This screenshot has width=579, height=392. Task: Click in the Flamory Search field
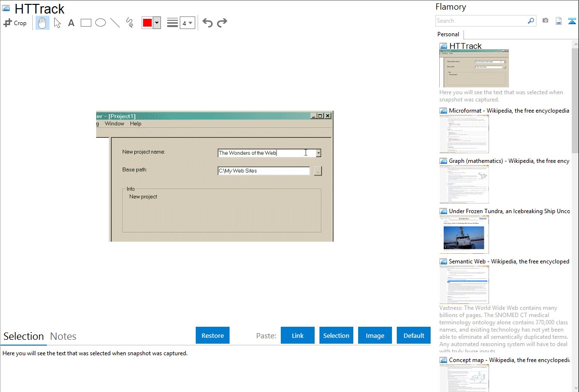pyautogui.click(x=481, y=21)
